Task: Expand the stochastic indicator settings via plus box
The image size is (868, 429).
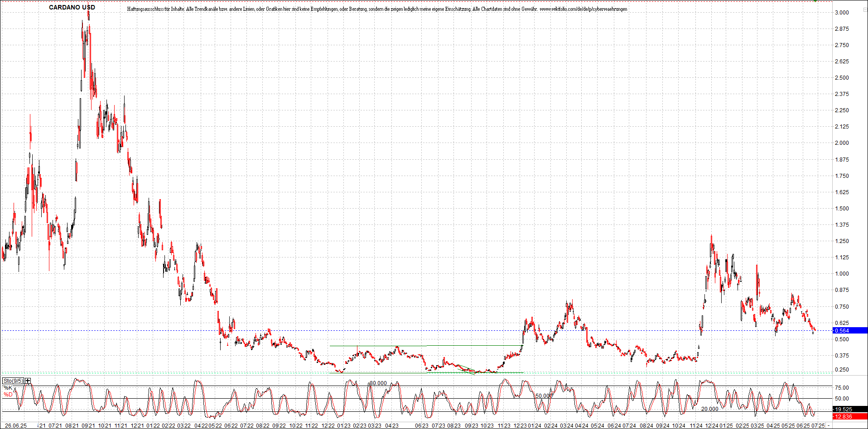Action: [27, 381]
